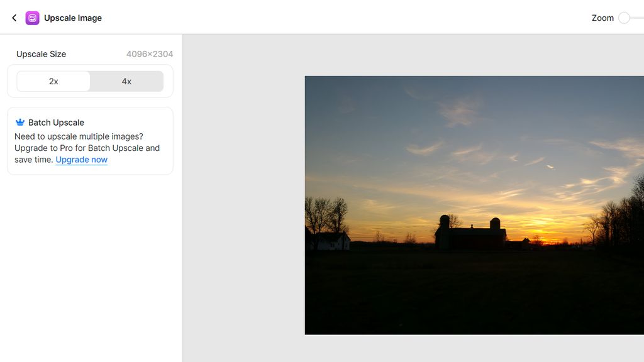Click the Zoom slider track
Image resolution: width=644 pixels, height=362 pixels.
tap(637, 18)
